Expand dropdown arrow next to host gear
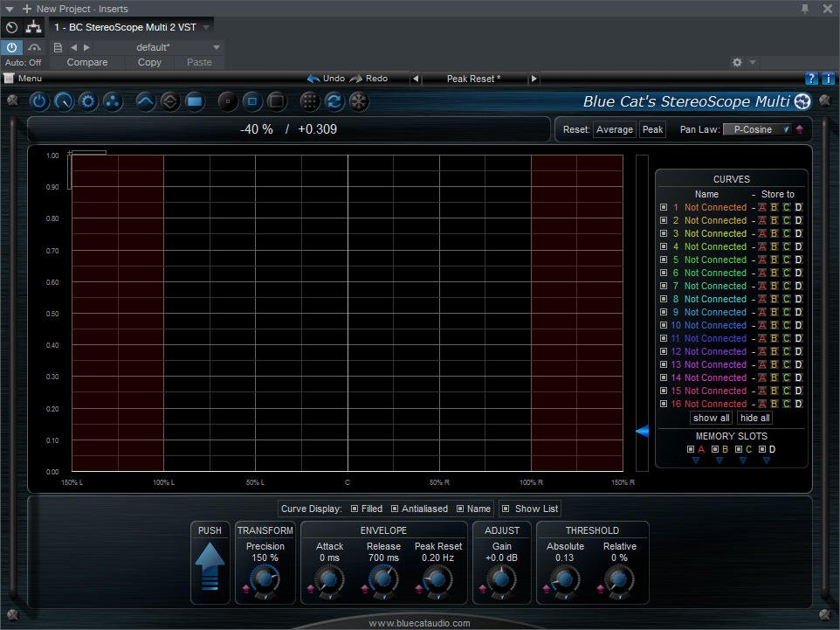The width and height of the screenshot is (840, 630). tap(752, 62)
